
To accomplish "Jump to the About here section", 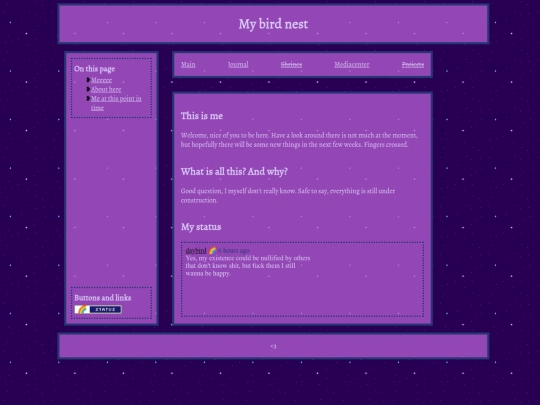I will click(106, 89).
